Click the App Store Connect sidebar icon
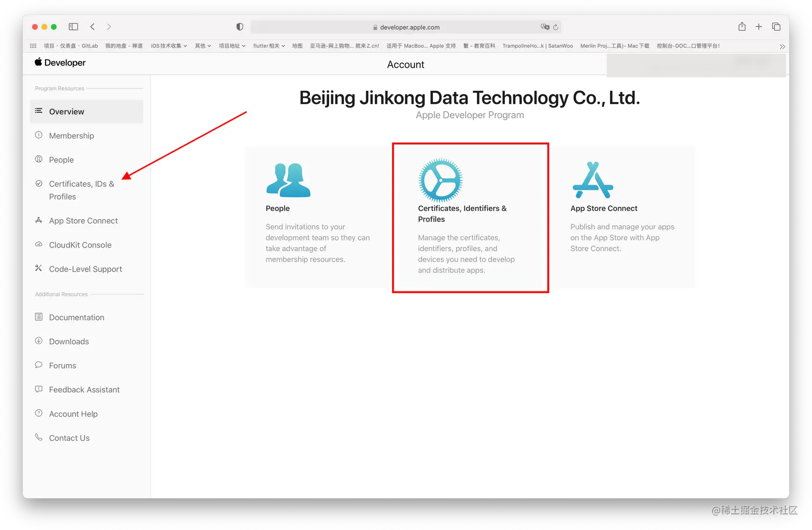Viewport: 812px width, 530px height. click(39, 220)
